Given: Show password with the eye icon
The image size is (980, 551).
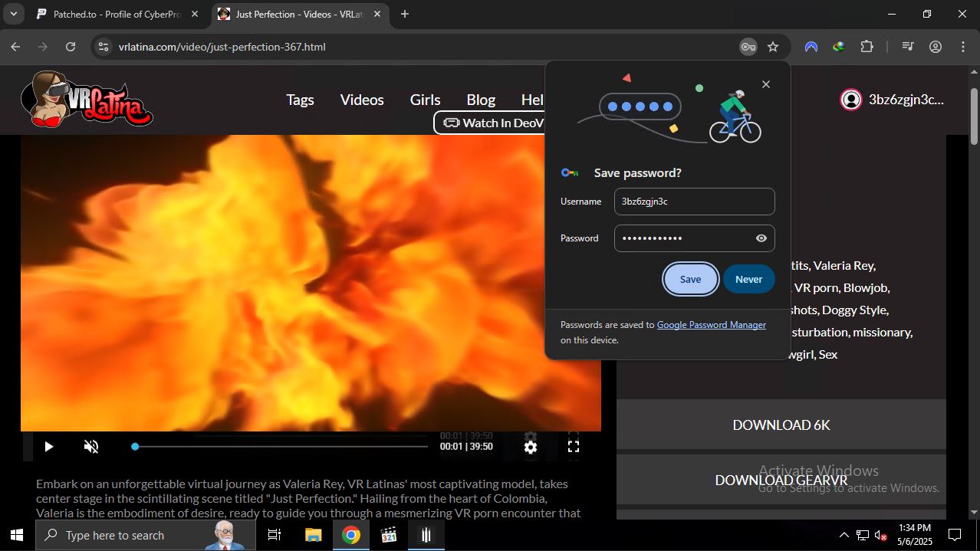Looking at the screenshot, I should (x=761, y=238).
